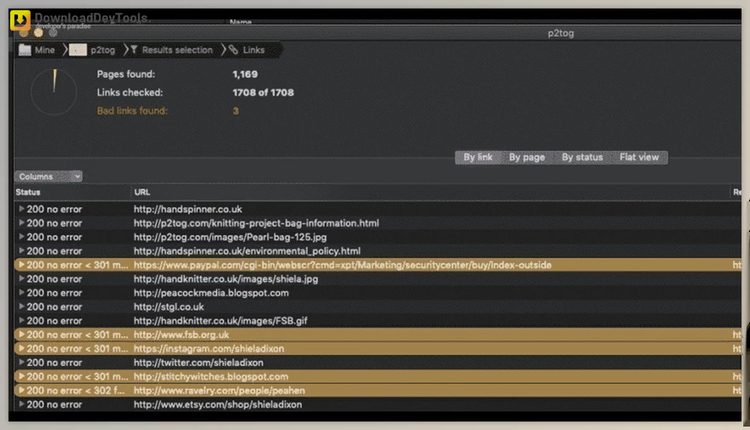The width and height of the screenshot is (750, 430).
Task: Click the circular scan progress indicator
Action: [54, 91]
